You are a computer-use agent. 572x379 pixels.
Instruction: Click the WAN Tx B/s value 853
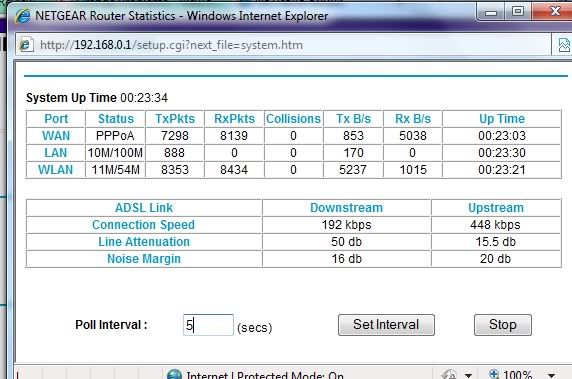(x=353, y=136)
